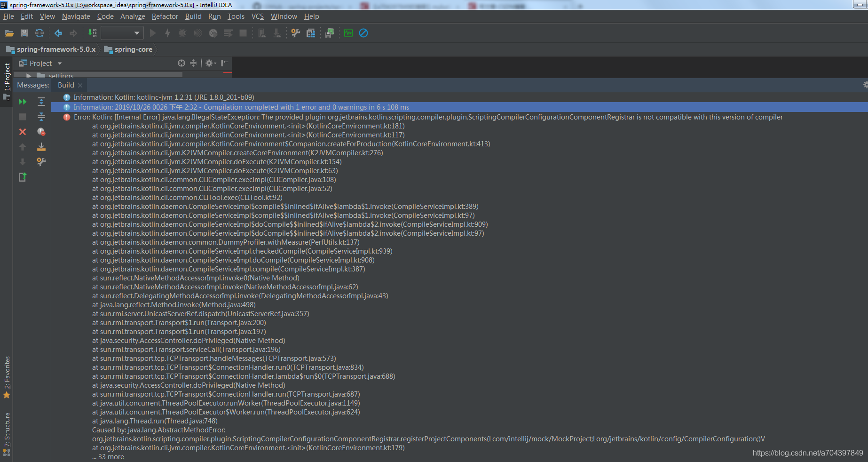Viewport: 868px width, 462px height.
Task: Click the Debug bug icon
Action: [x=182, y=33]
